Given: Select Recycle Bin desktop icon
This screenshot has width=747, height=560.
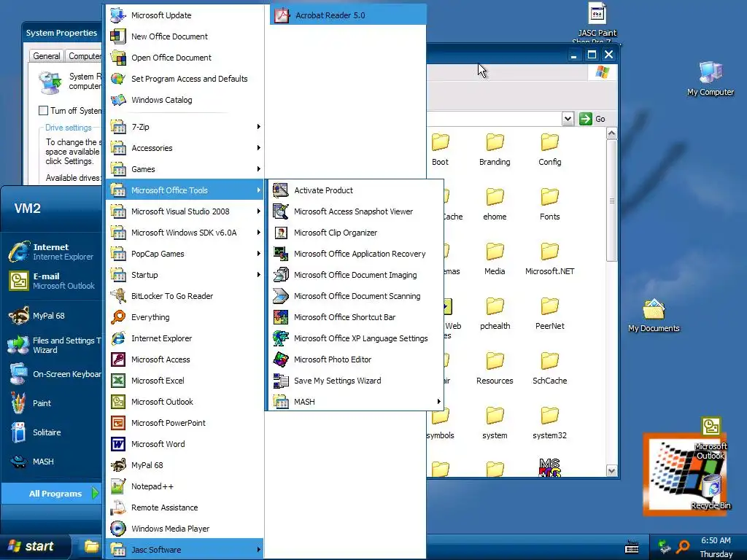Looking at the screenshot, I should 711,492.
